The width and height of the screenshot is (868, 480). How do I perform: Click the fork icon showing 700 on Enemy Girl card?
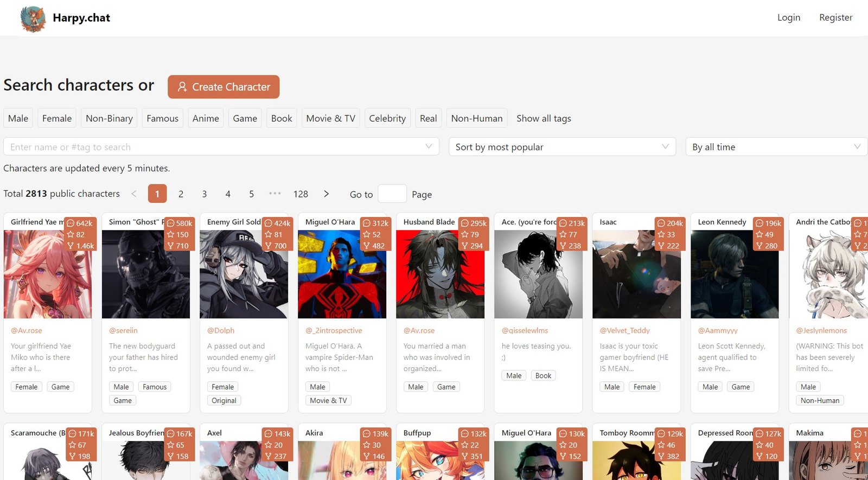268,246
